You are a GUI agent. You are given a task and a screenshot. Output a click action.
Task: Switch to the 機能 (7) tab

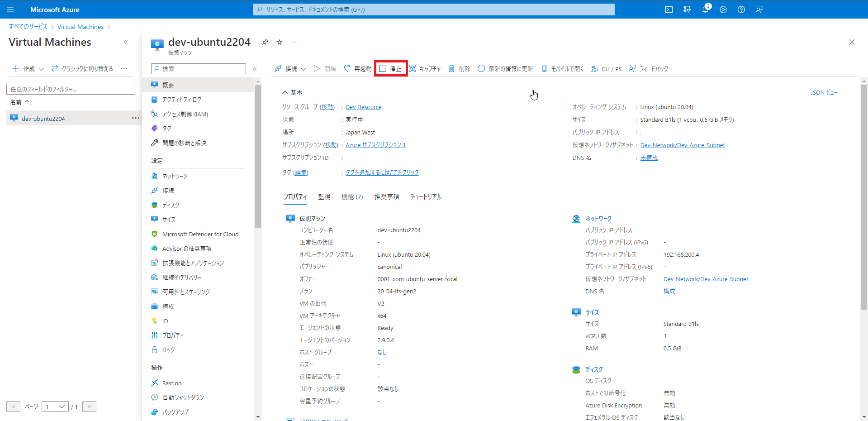point(352,197)
